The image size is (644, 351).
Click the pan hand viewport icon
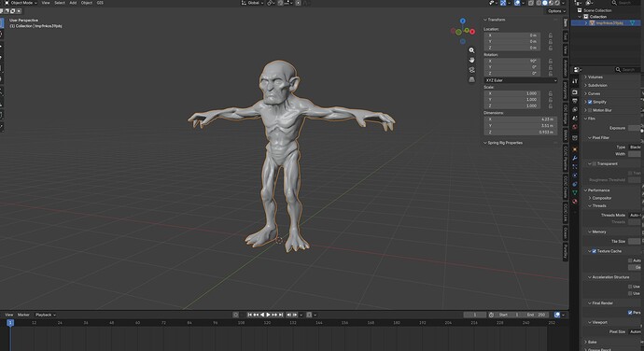point(471,60)
